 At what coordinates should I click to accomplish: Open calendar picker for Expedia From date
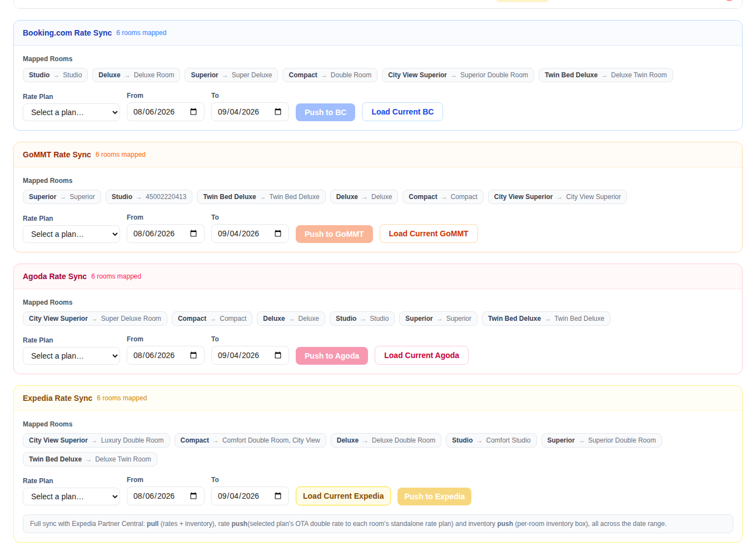(193, 496)
